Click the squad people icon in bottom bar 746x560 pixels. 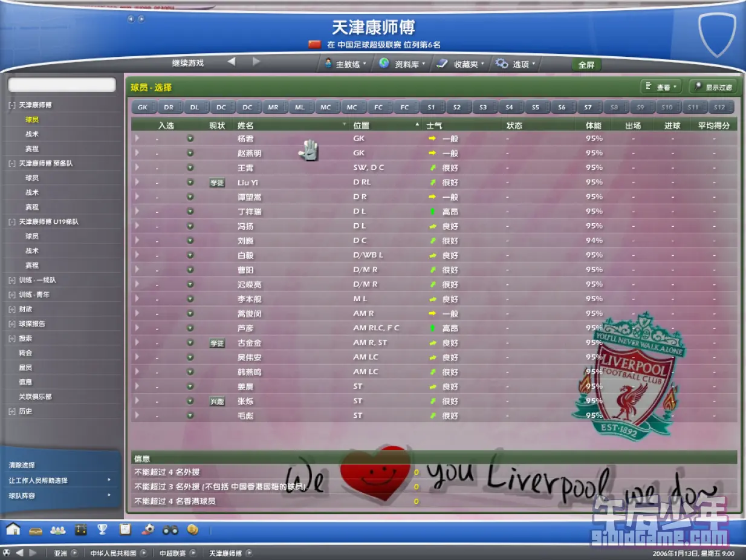(x=58, y=530)
